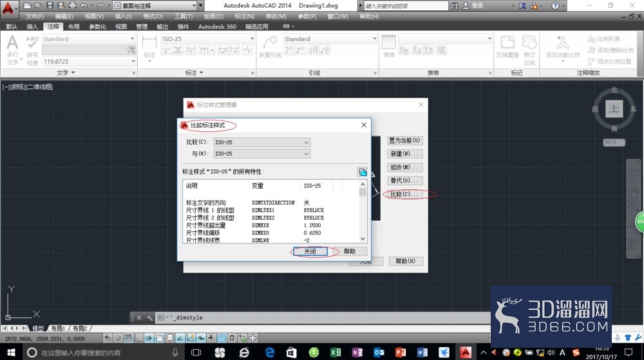Click the Undo arrow icon
Image resolution: width=644 pixels, height=360 pixels.
point(84,5)
